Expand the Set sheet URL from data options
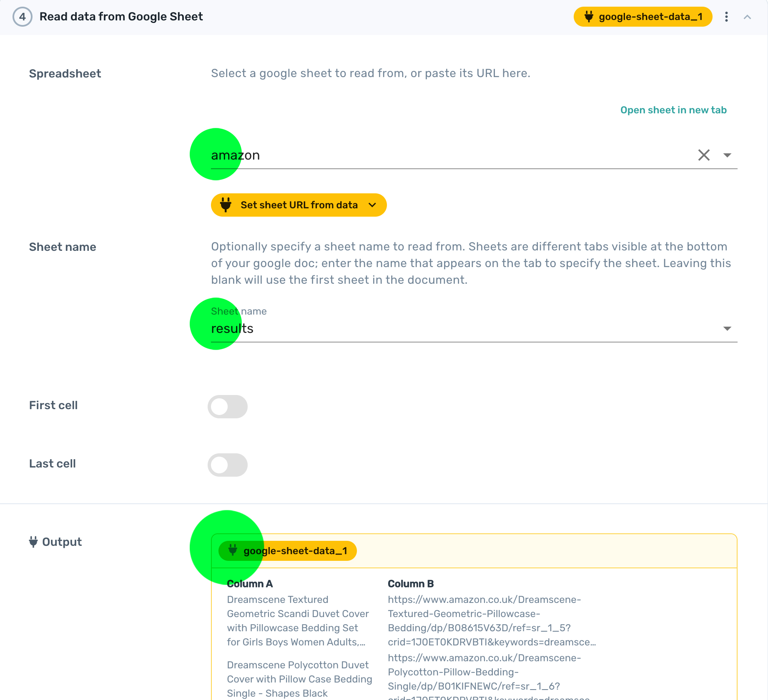 [372, 205]
